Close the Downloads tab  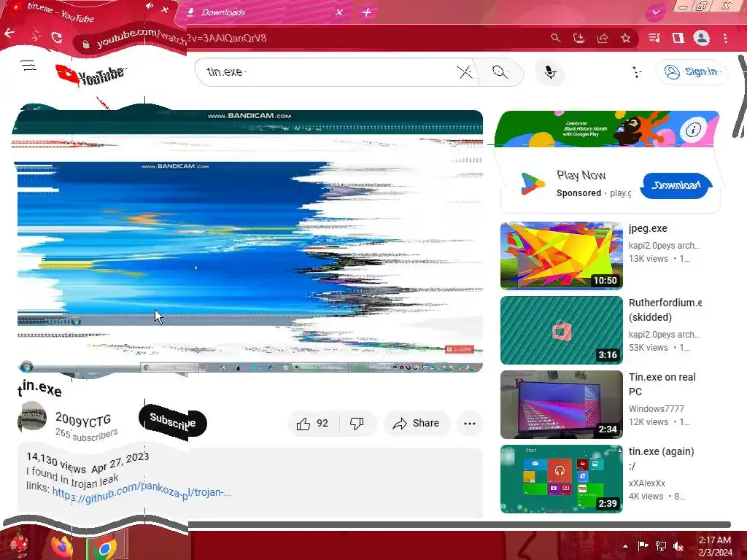pyautogui.click(x=338, y=12)
